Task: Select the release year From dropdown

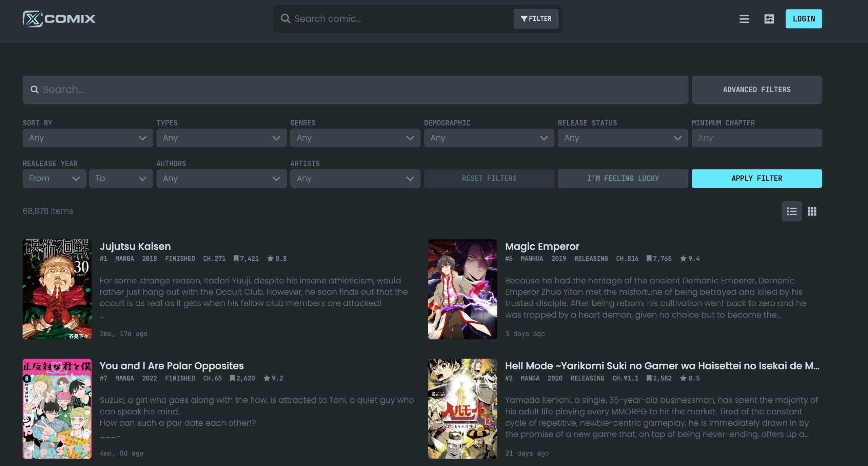Action: point(54,179)
